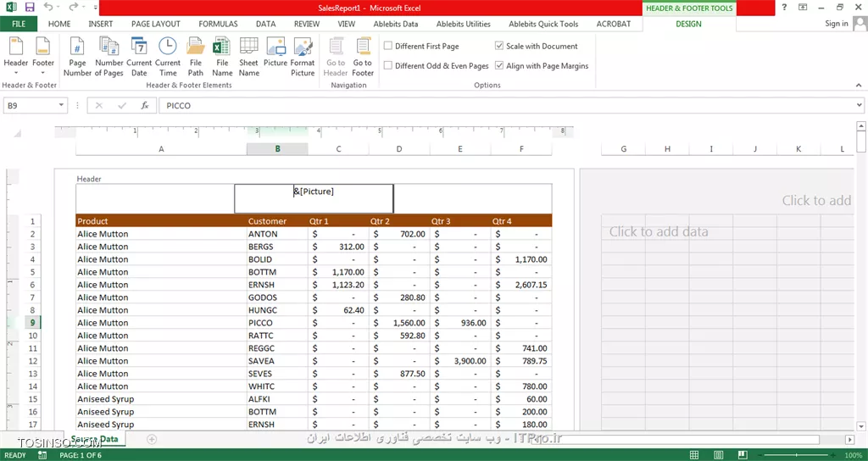868x461 pixels.
Task: Collapse the ribbon
Action: click(859, 86)
